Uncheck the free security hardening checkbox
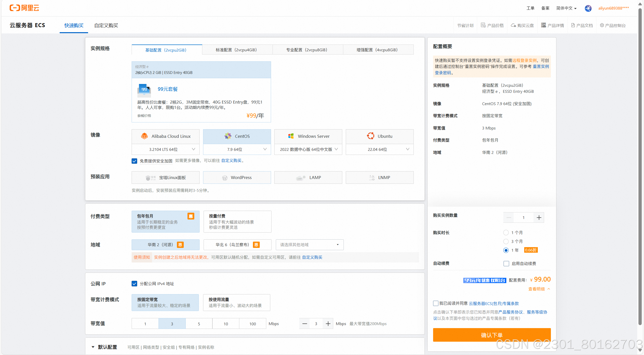 (x=134, y=161)
